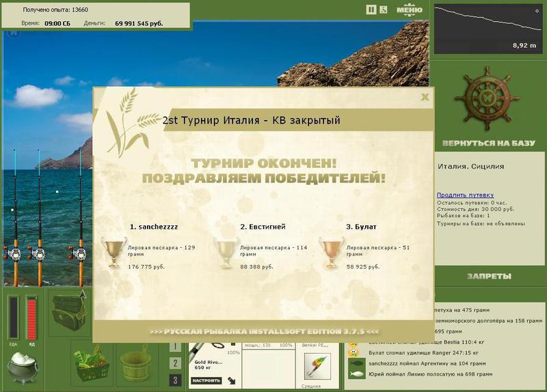Click the middle fishing rod reel

coord(36,253)
